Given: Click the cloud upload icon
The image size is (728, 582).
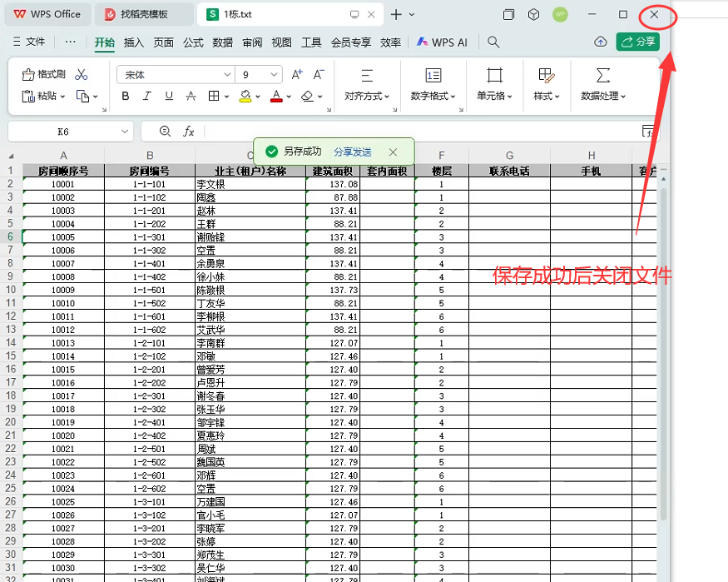Looking at the screenshot, I should pyautogui.click(x=600, y=42).
